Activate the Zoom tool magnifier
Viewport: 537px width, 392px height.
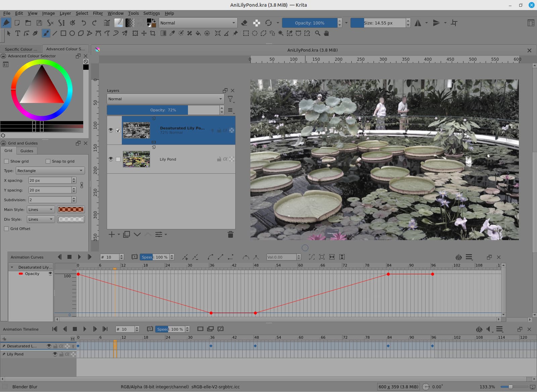pyautogui.click(x=318, y=33)
